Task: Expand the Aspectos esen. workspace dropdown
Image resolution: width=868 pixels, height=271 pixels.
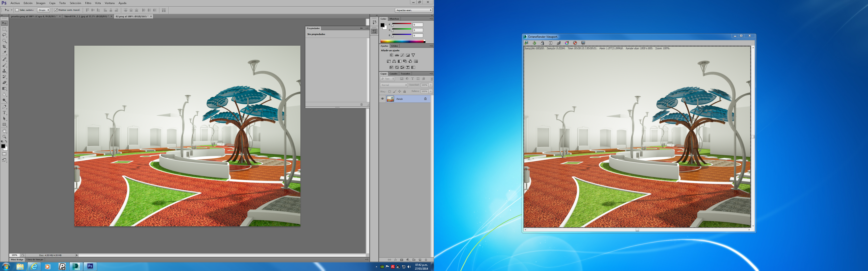Action: coord(413,10)
